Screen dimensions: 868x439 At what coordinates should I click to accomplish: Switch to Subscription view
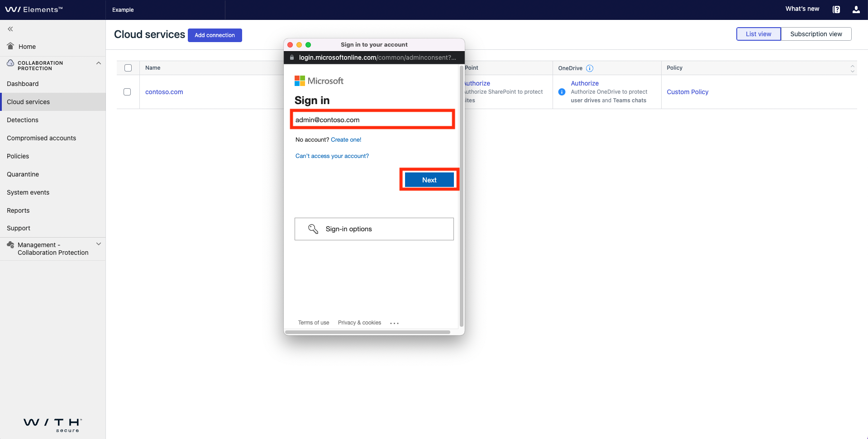click(x=816, y=33)
